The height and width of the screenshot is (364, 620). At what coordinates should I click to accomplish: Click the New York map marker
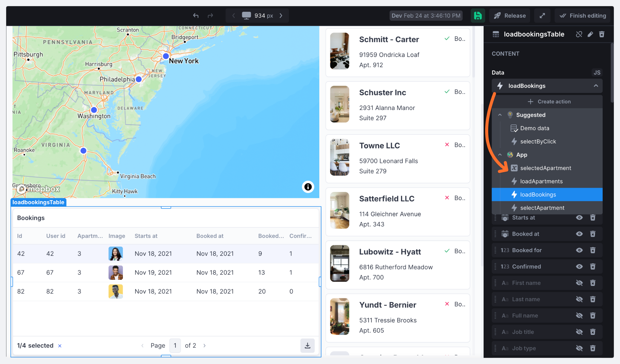tap(166, 56)
